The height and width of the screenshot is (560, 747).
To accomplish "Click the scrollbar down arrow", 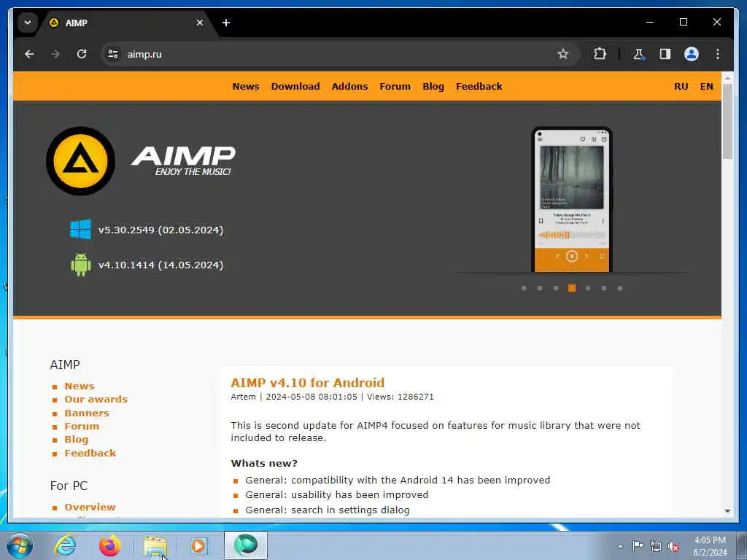I will pyautogui.click(x=727, y=511).
